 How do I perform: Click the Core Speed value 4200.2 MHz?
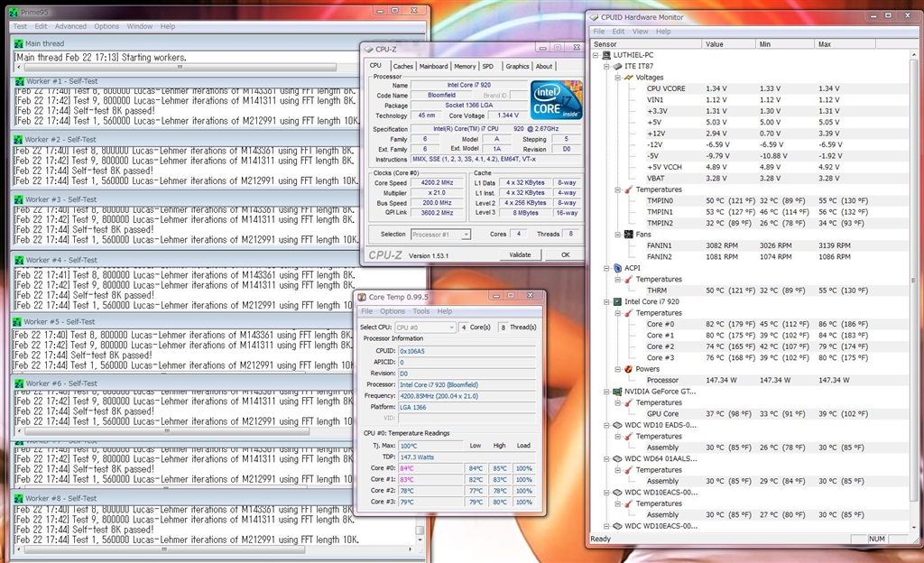pyautogui.click(x=438, y=183)
